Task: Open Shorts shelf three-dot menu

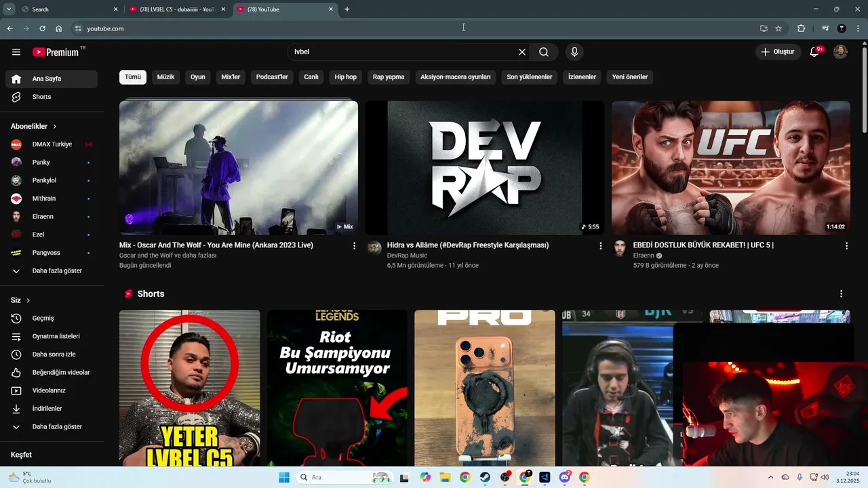Action: pos(841,294)
